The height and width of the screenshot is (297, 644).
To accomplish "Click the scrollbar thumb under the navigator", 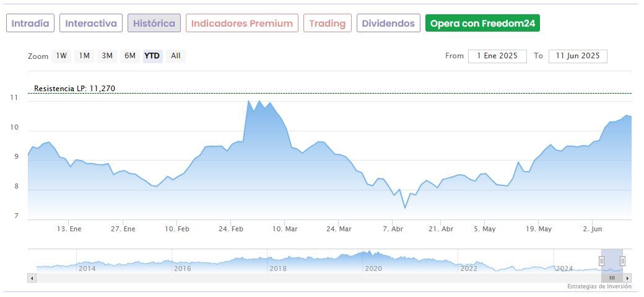I will tap(612, 278).
